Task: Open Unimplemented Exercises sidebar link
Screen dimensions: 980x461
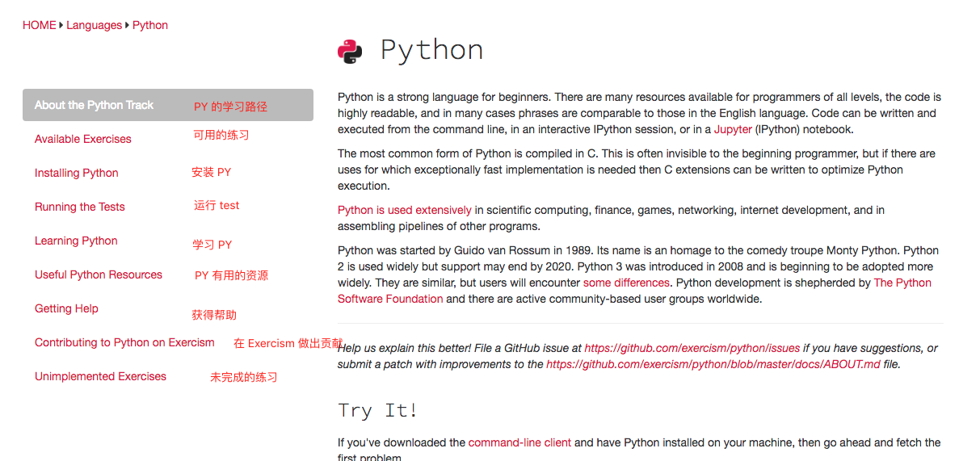Action: (100, 376)
